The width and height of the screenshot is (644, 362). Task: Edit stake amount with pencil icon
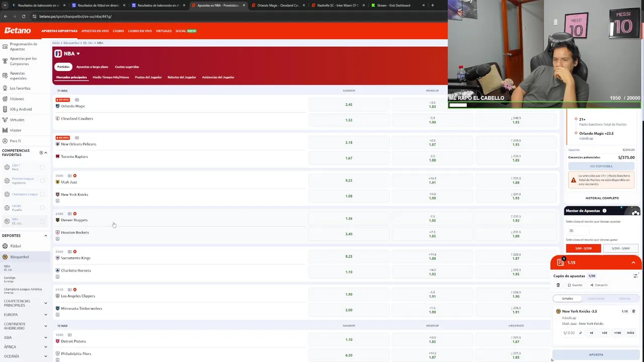[580, 333]
